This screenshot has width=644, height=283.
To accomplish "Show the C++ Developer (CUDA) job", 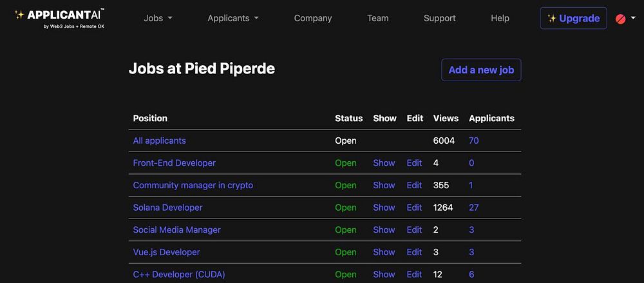I will coord(384,274).
